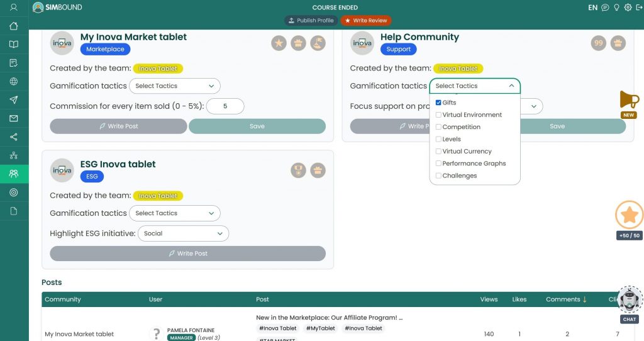The width and height of the screenshot is (644, 341).
Task: Check the Performance Graphs tactic
Action: [438, 164]
